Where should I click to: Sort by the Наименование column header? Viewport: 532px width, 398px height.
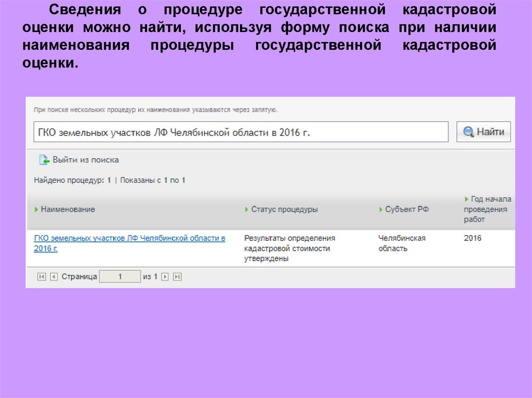(x=68, y=210)
